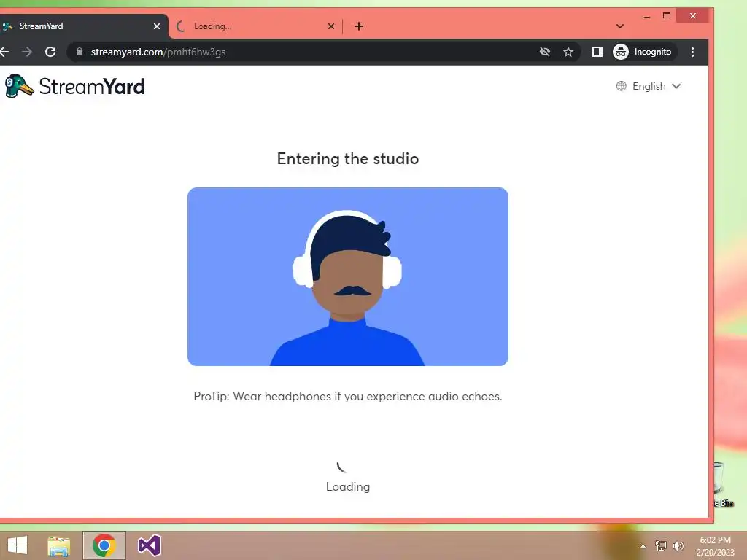Go back to previous page
The width and height of the screenshot is (747, 560).
pos(5,52)
